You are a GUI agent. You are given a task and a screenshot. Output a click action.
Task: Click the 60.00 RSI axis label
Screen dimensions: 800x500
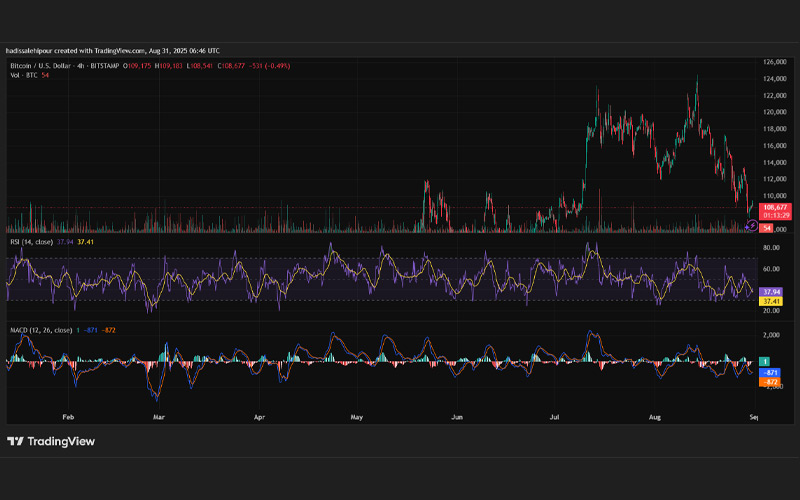(771, 268)
